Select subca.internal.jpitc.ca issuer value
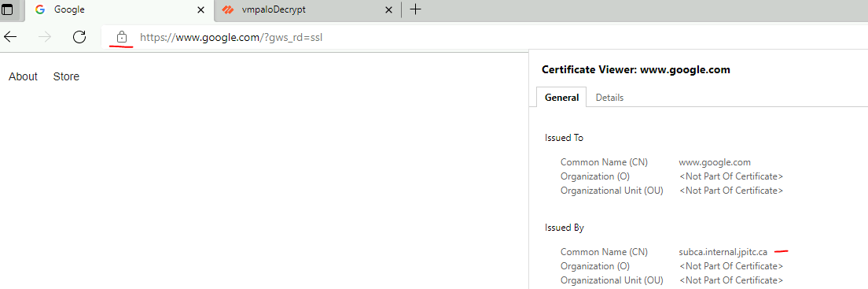This screenshot has height=289, width=868. pos(723,252)
